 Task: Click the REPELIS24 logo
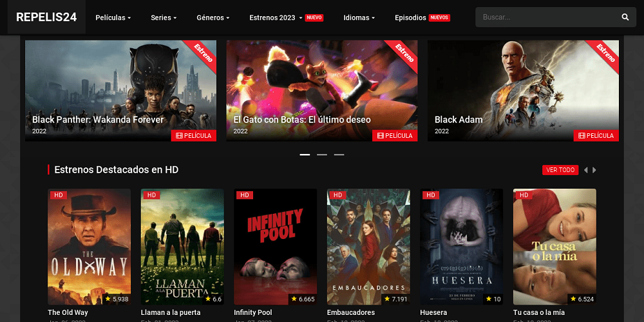pyautogui.click(x=46, y=17)
